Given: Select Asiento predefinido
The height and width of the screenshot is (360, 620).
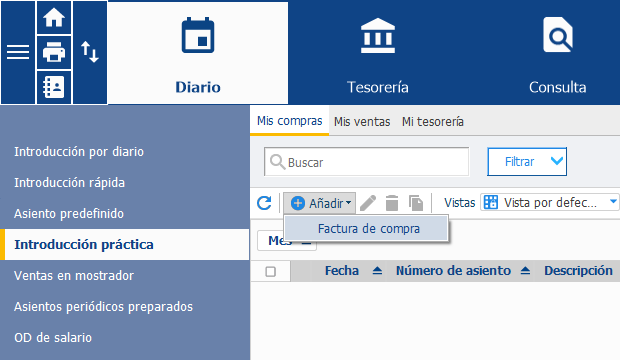Looking at the screenshot, I should point(69,214).
